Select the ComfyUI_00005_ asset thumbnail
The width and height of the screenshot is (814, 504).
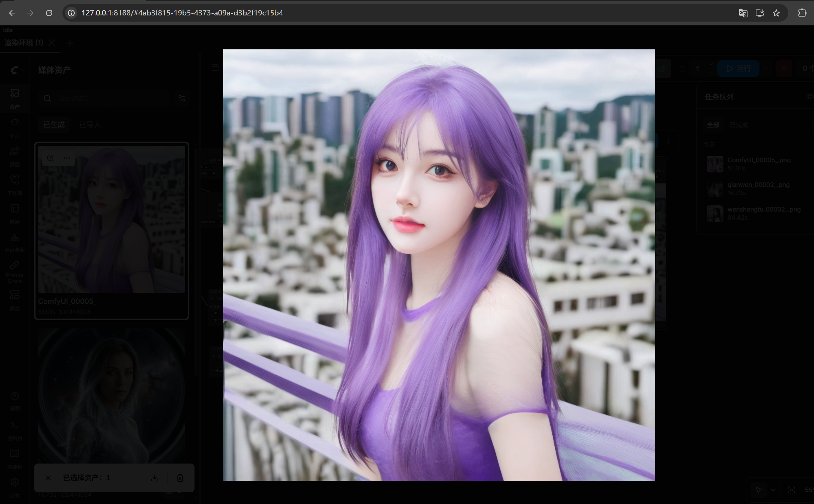pos(111,219)
